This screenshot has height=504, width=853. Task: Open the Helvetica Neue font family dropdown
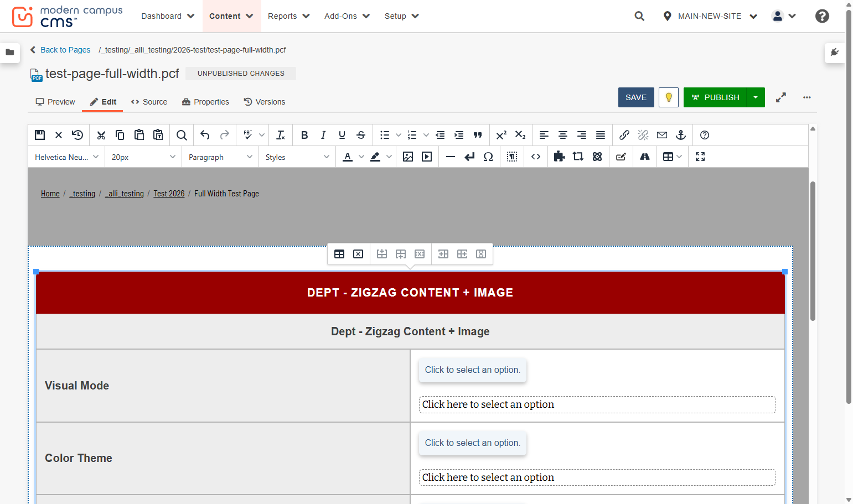(66, 157)
